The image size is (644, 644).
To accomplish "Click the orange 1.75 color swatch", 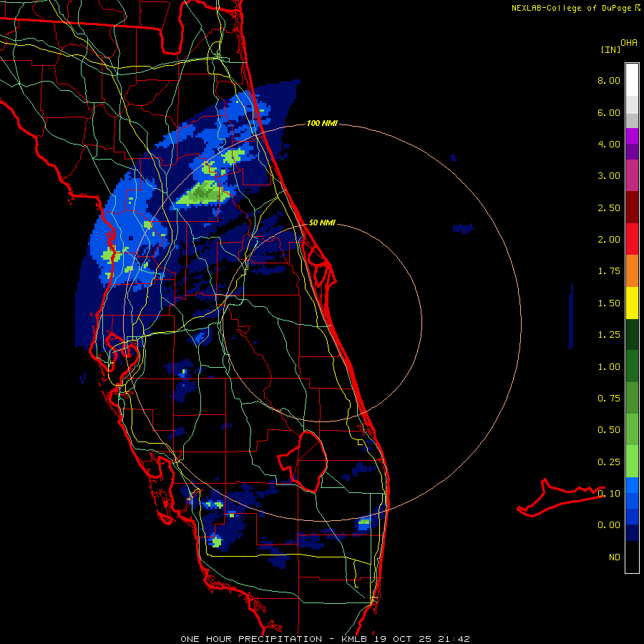I will pyautogui.click(x=632, y=271).
